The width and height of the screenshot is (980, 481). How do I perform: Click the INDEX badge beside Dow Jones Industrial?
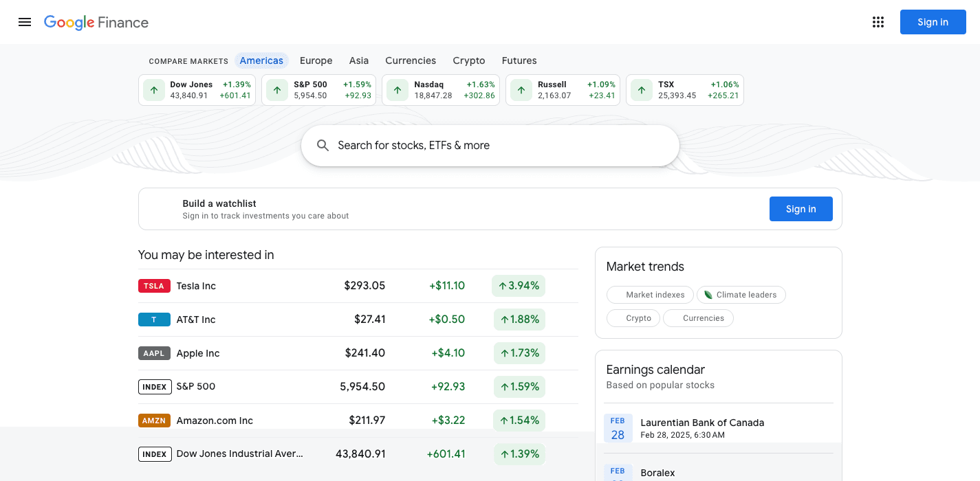(155, 454)
